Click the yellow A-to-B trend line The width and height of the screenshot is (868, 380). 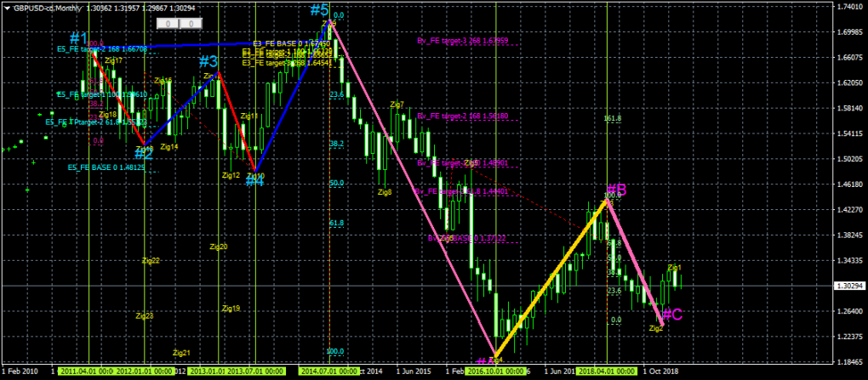551,278
